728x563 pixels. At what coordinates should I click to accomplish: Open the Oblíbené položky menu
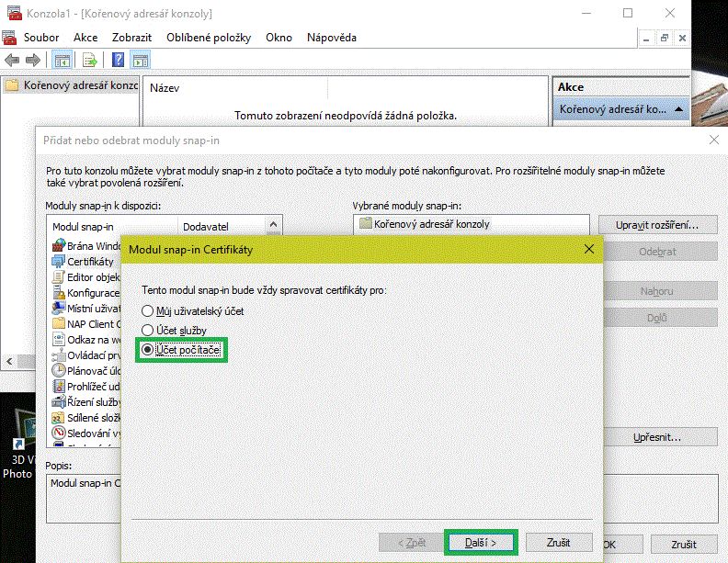pyautogui.click(x=209, y=38)
